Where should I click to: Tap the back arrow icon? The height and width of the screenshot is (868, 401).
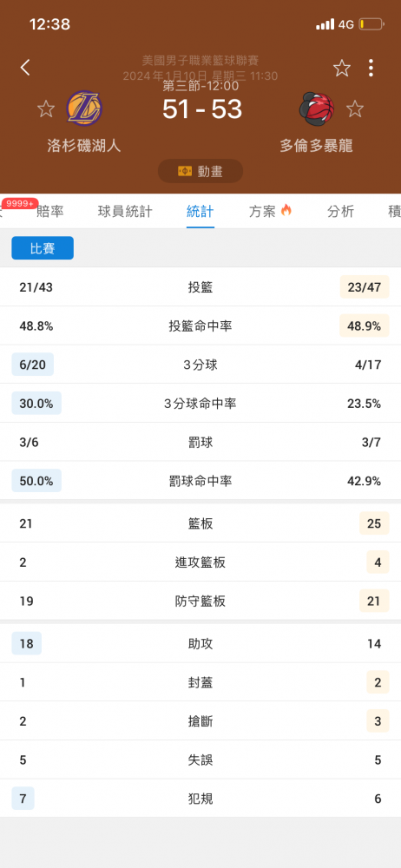pos(25,68)
